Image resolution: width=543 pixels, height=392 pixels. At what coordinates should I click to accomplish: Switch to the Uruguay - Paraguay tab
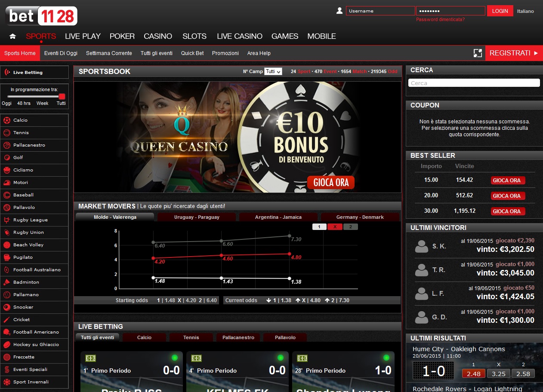197,217
